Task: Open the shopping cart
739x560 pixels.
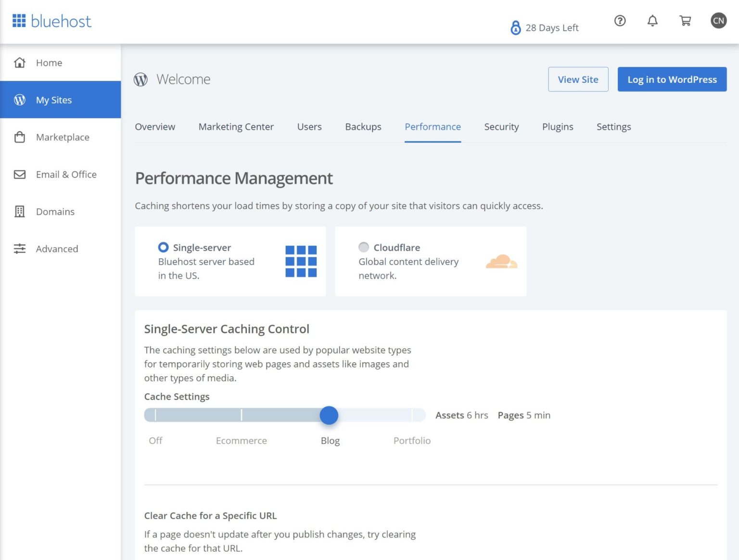Action: tap(685, 21)
